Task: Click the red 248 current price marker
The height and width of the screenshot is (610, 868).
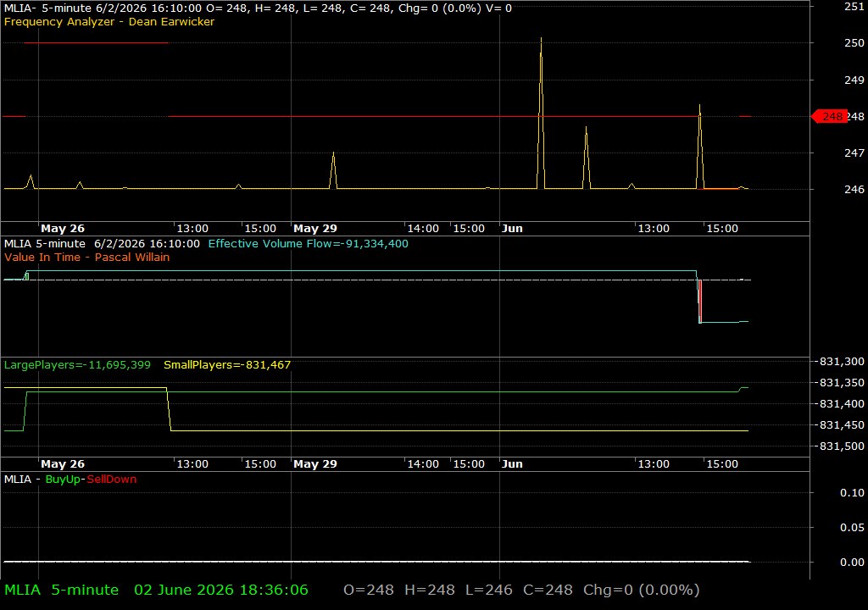Action: pyautogui.click(x=829, y=116)
